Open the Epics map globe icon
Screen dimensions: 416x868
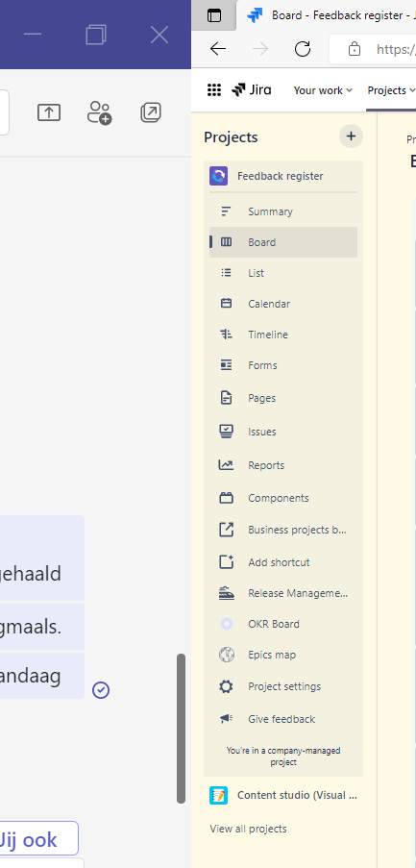[x=227, y=655]
